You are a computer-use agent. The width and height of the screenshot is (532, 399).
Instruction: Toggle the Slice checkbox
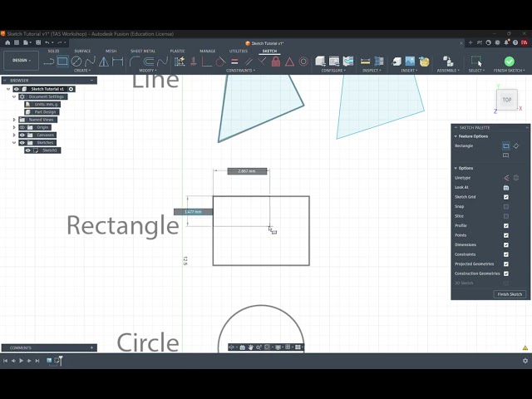click(506, 216)
